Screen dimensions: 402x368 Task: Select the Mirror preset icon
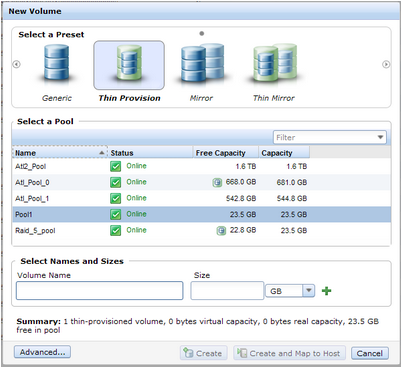click(x=202, y=63)
